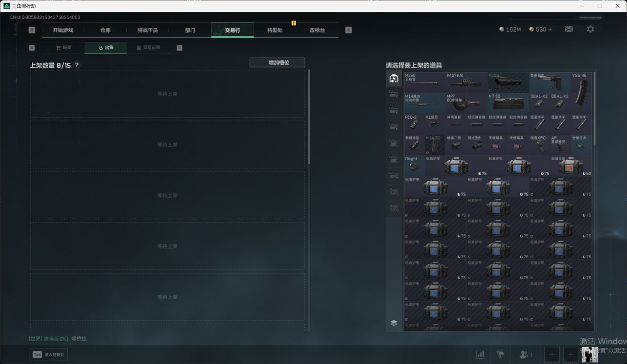627x364 pixels.
Task: Open the 改枪台 tab
Action: [x=317, y=30]
